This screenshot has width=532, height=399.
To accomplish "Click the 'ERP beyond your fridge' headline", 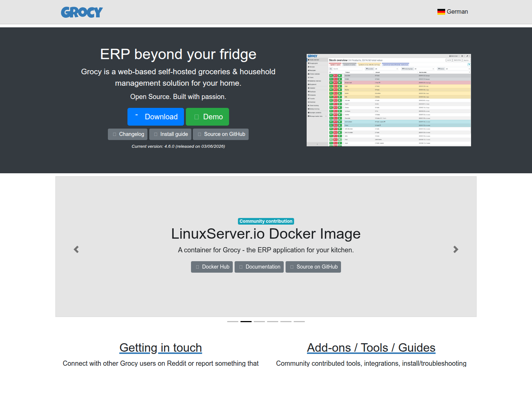I will pyautogui.click(x=178, y=54).
